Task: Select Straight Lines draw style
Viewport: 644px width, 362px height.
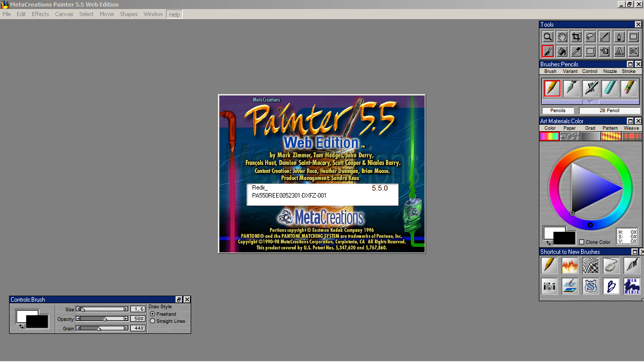Action: click(152, 321)
